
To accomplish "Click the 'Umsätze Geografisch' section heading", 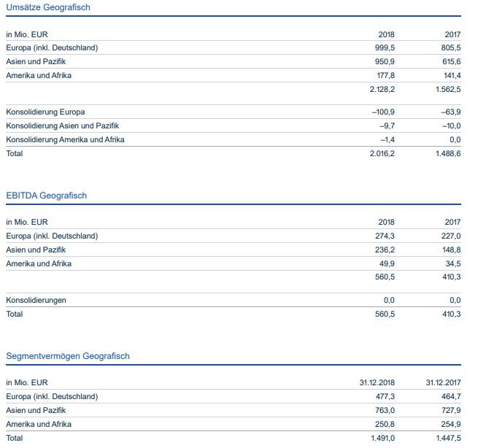I will (48, 7).
